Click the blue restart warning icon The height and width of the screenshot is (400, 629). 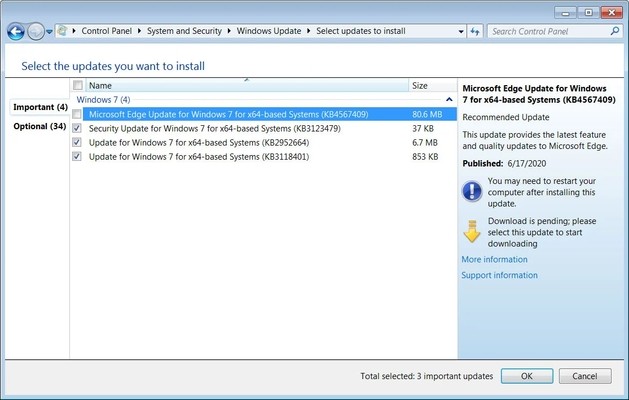coord(472,191)
